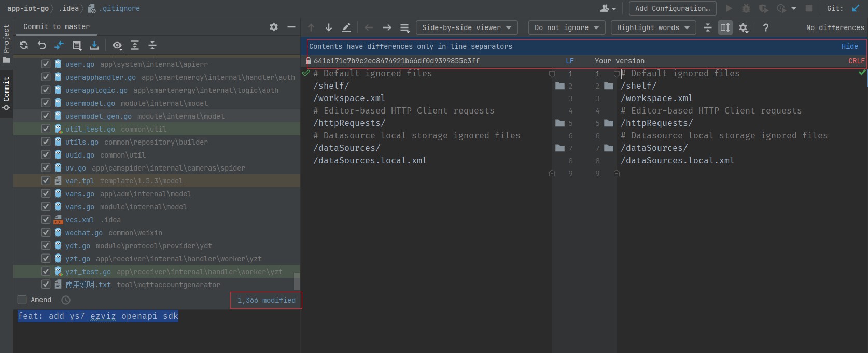
Task: Click Git Update Project arrow
Action: [x=856, y=8]
